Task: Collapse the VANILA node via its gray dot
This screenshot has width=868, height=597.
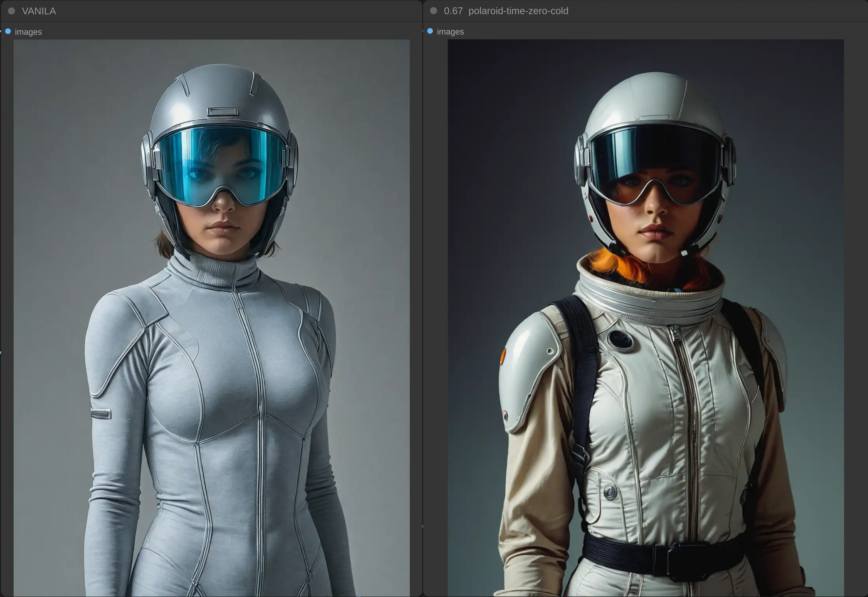Action: (x=11, y=11)
